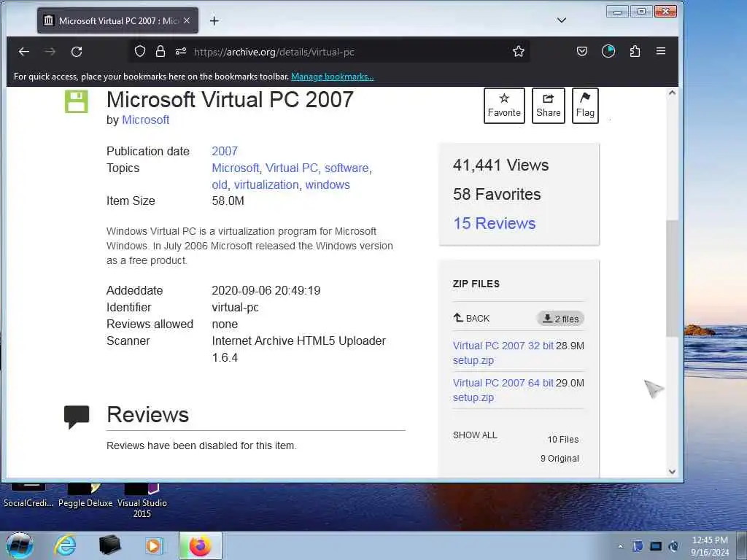
Task: Click the Firefox taskbar button
Action: (201, 545)
